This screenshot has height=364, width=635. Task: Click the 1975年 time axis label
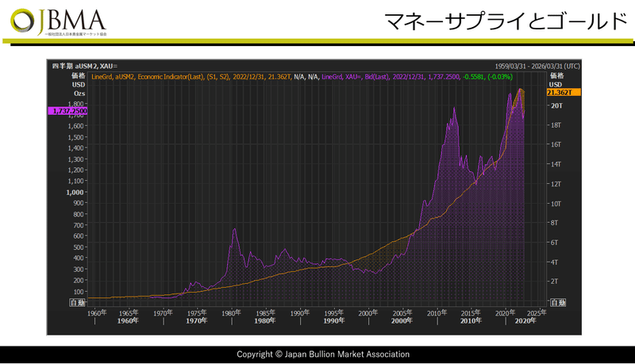point(197,313)
